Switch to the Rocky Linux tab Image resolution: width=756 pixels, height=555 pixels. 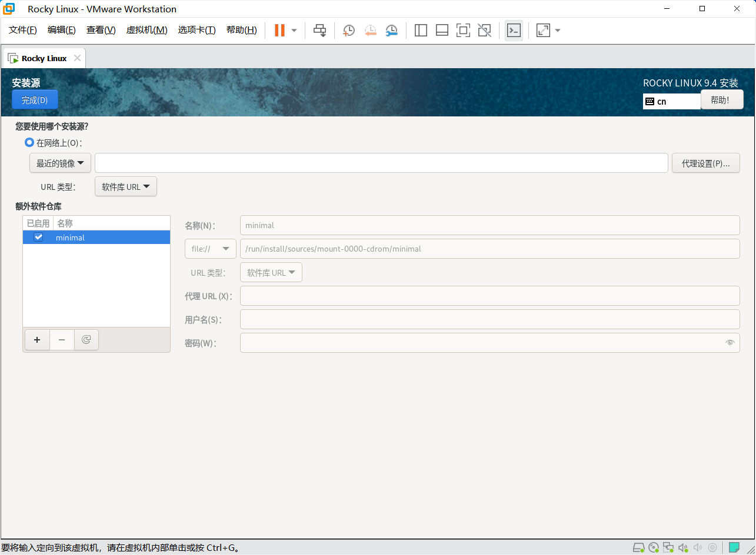click(44, 58)
